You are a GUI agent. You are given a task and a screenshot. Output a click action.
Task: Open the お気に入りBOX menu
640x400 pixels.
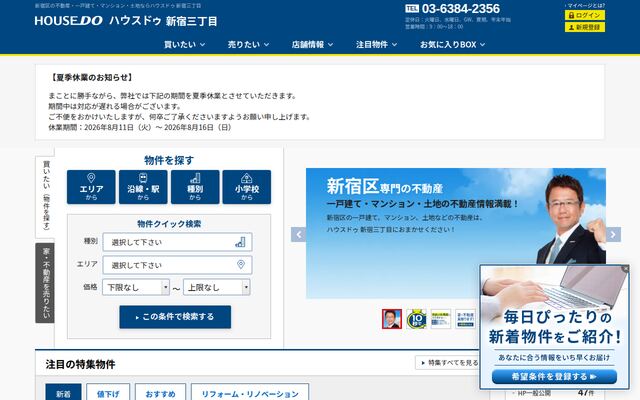(453, 44)
